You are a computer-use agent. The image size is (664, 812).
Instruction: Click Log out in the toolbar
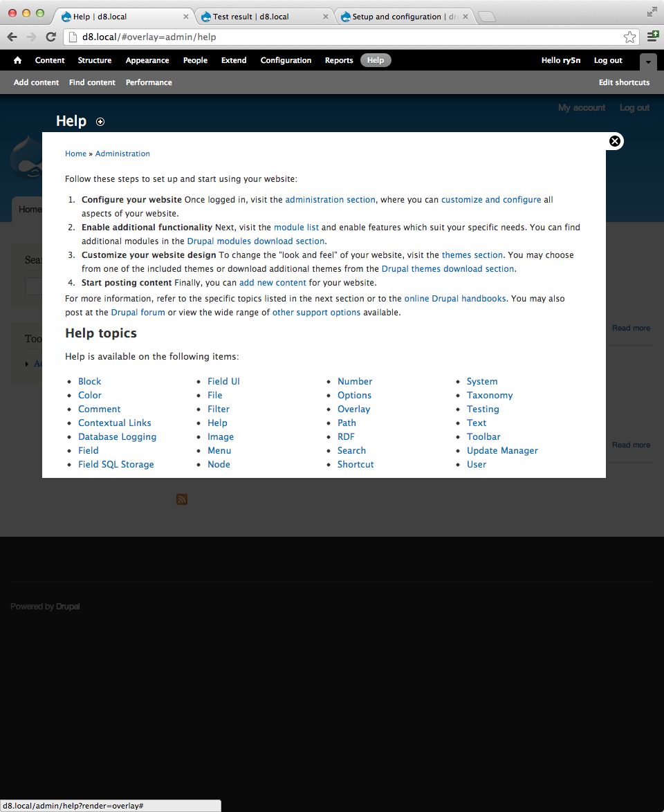608,60
